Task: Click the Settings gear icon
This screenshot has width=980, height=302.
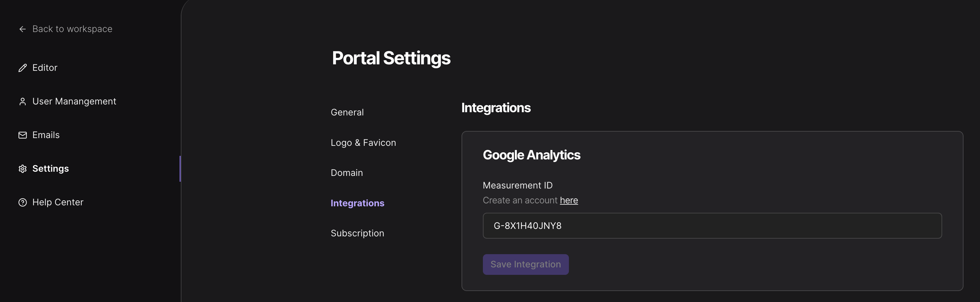Action: (x=22, y=168)
